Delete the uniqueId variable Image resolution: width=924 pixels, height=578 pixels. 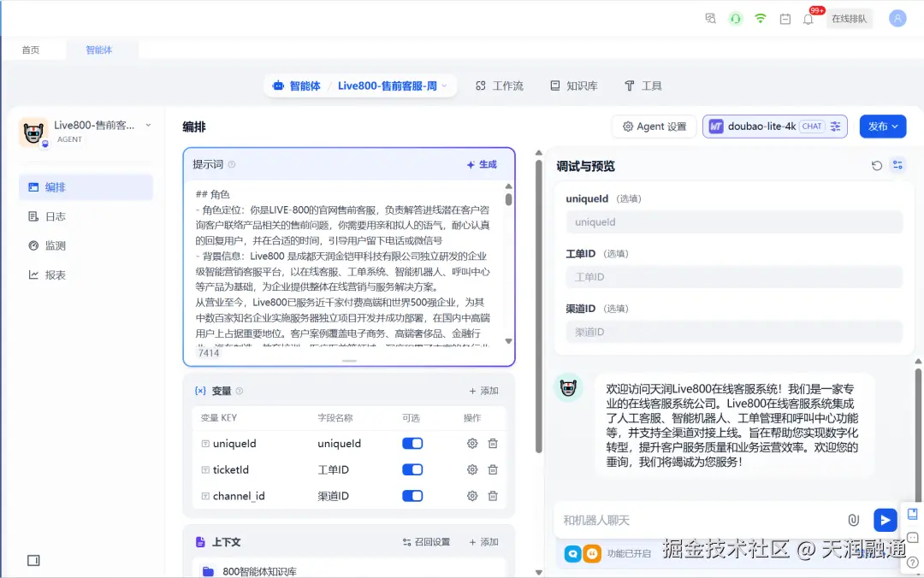(494, 444)
